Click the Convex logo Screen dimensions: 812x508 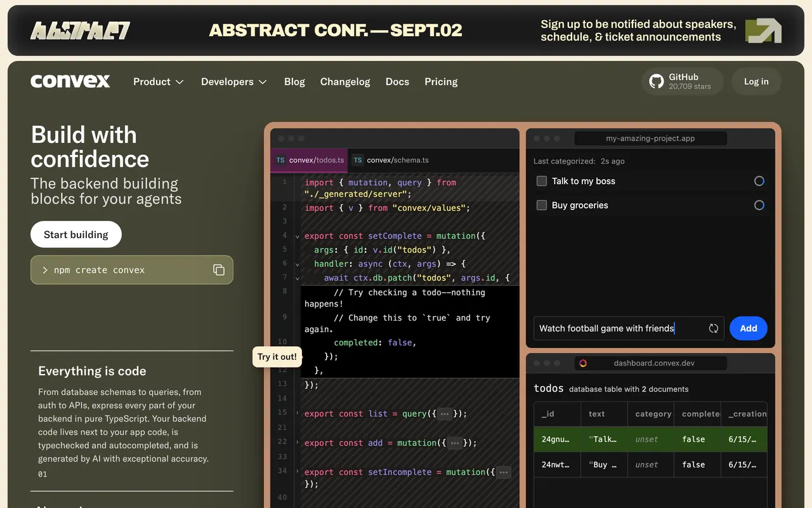tap(70, 81)
